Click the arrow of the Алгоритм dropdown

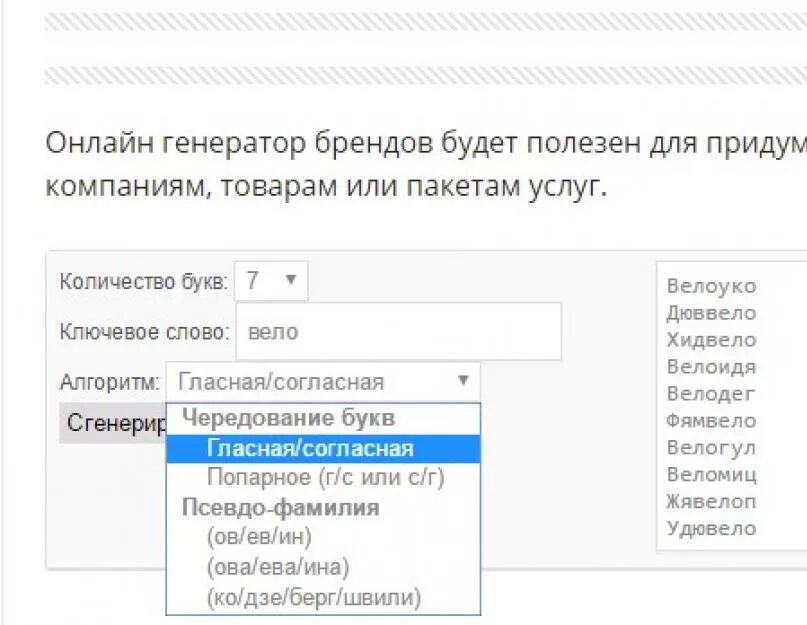463,380
